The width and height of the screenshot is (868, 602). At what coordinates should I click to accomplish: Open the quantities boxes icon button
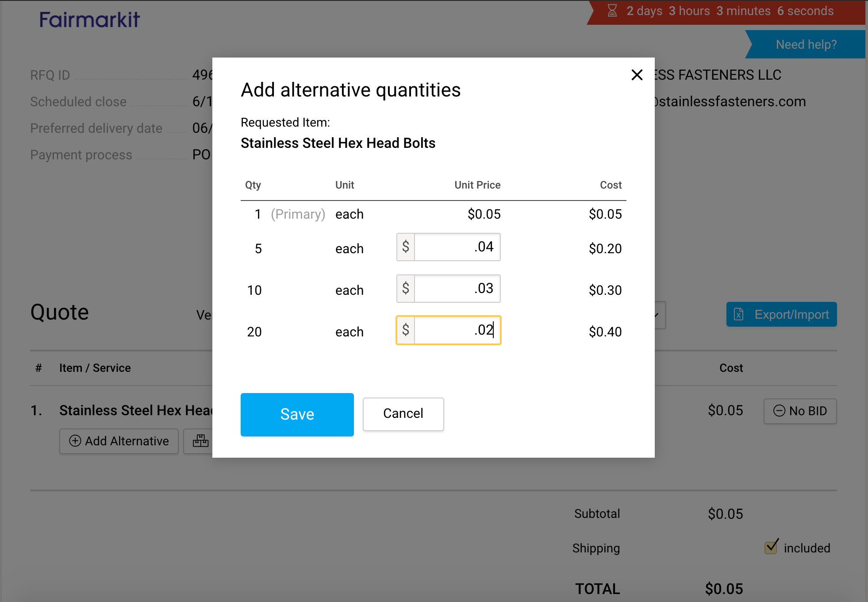tap(200, 441)
